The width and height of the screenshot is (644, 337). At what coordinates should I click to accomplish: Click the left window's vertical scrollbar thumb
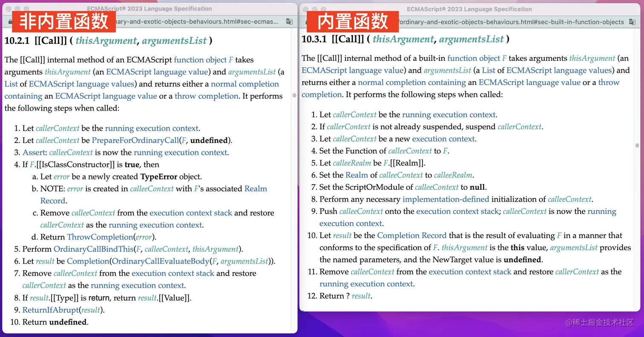294,95
